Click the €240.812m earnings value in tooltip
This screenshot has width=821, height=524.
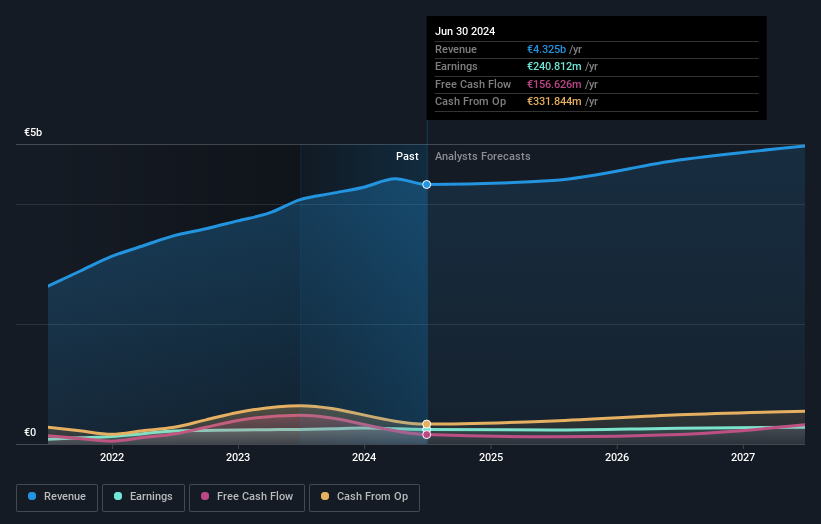[554, 66]
